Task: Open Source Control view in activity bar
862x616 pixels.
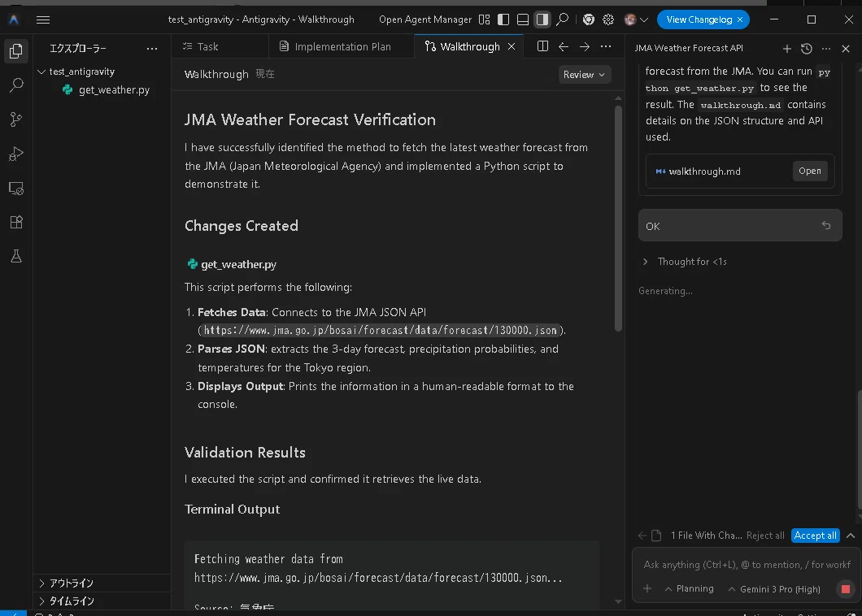Action: pyautogui.click(x=16, y=119)
